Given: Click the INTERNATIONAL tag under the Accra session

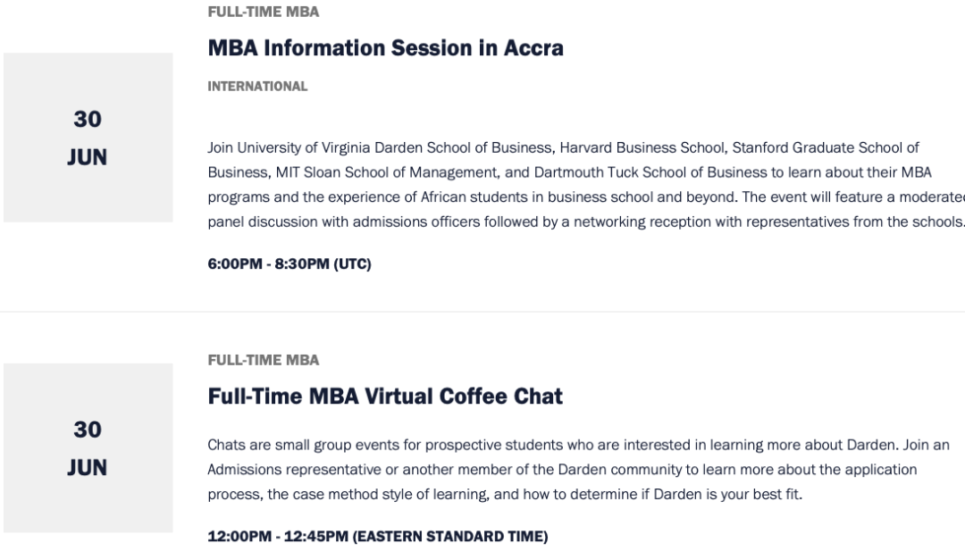Looking at the screenshot, I should (x=257, y=86).
